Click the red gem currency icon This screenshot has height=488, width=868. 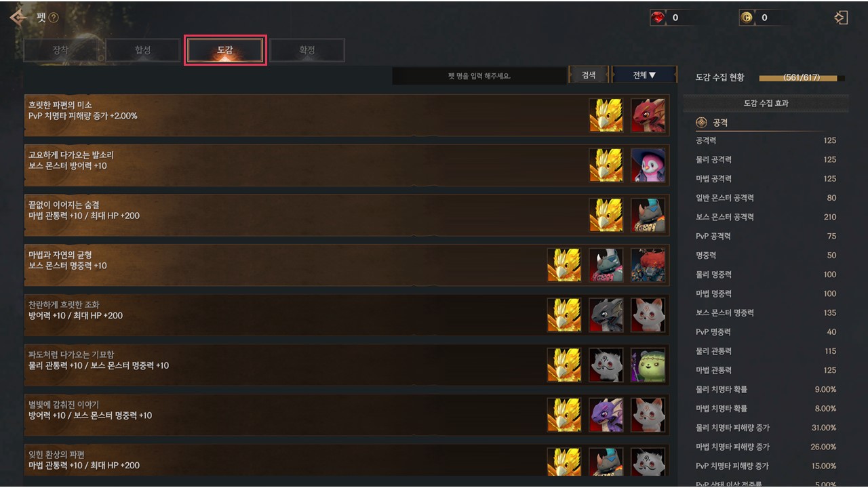pyautogui.click(x=658, y=18)
